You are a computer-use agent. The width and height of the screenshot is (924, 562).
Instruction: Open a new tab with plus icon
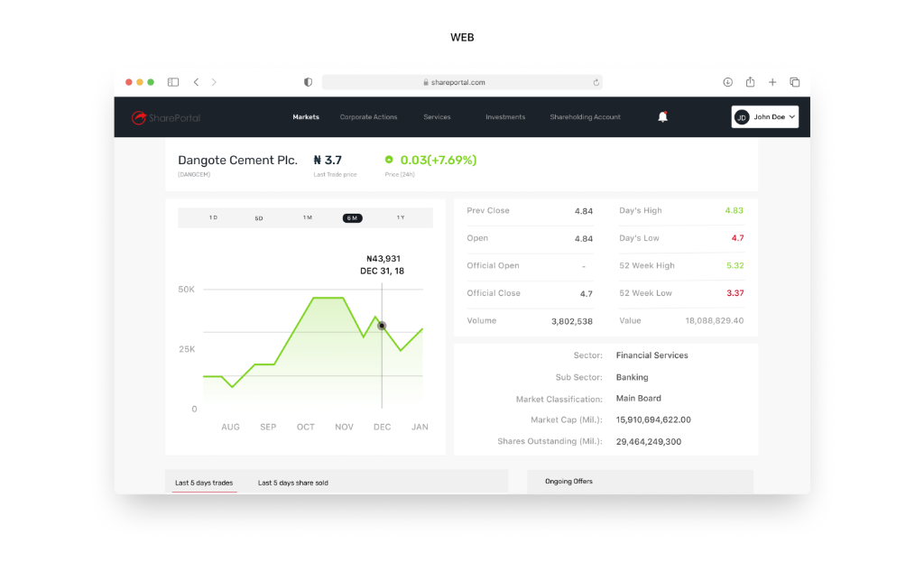(x=772, y=82)
